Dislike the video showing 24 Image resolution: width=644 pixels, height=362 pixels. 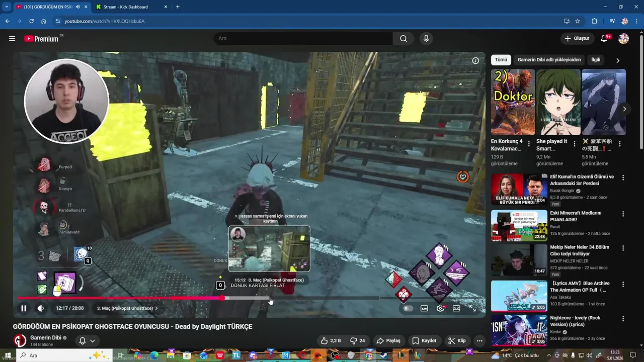coord(358,340)
